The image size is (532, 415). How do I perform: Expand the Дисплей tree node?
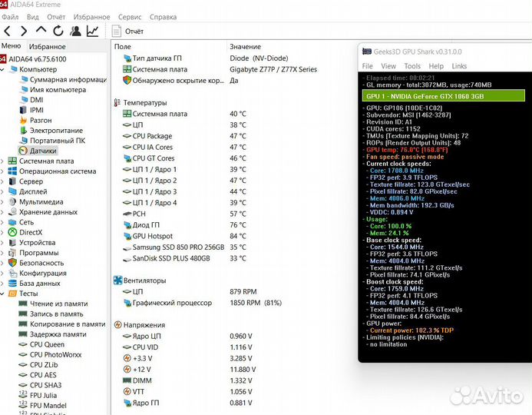pyautogui.click(x=2, y=191)
